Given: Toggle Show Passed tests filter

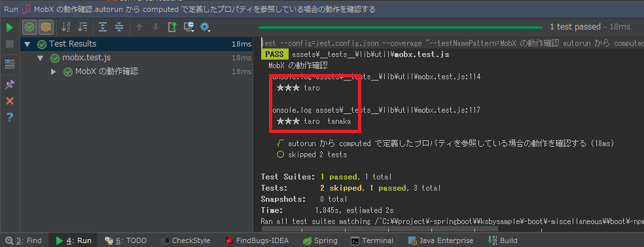Looking at the screenshot, I should coord(29,28).
